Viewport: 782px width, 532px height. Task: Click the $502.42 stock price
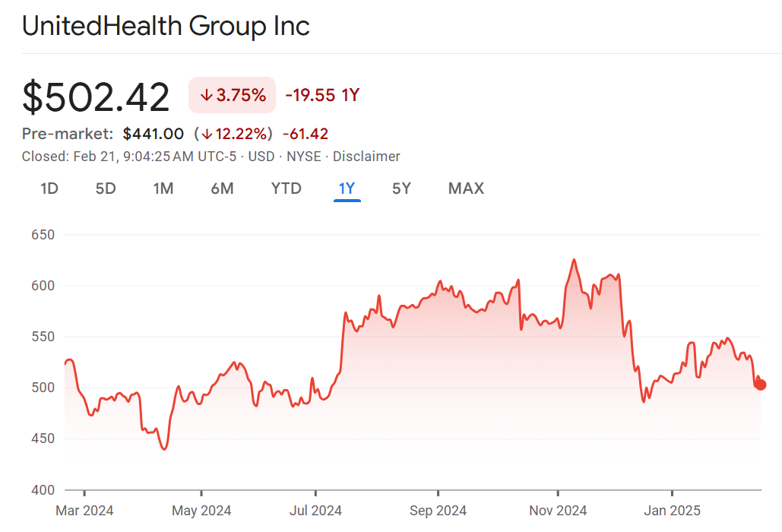[x=97, y=97]
